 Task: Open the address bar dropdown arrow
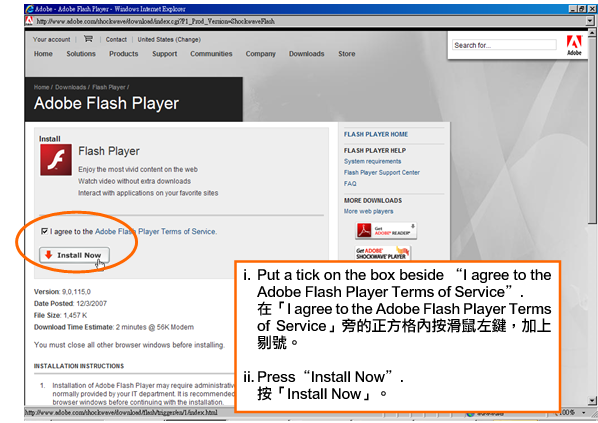pyautogui.click(x=590, y=21)
